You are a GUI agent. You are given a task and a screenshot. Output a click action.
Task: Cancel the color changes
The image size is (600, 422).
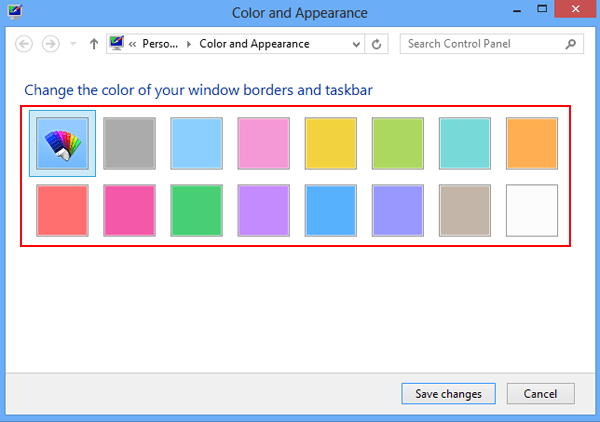pos(541,394)
